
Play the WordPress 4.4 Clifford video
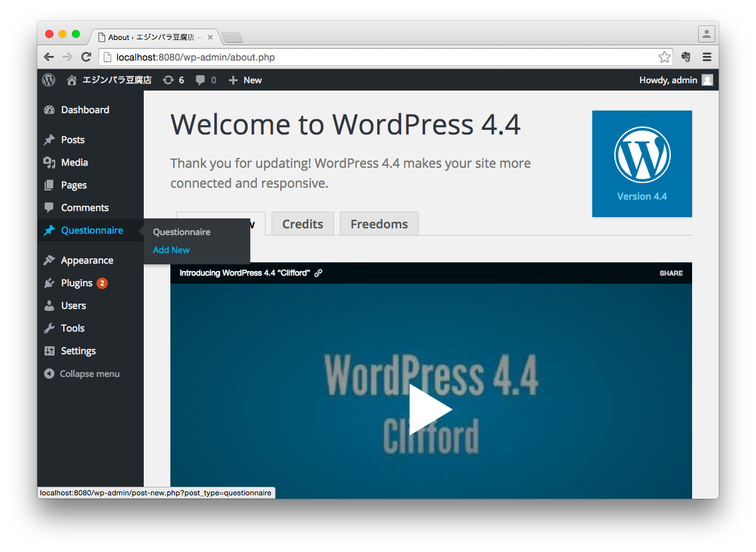[431, 410]
